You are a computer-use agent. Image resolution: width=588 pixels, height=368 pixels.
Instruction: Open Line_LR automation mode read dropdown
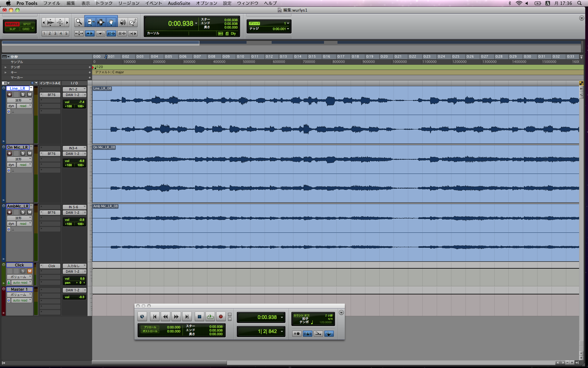[x=24, y=106]
